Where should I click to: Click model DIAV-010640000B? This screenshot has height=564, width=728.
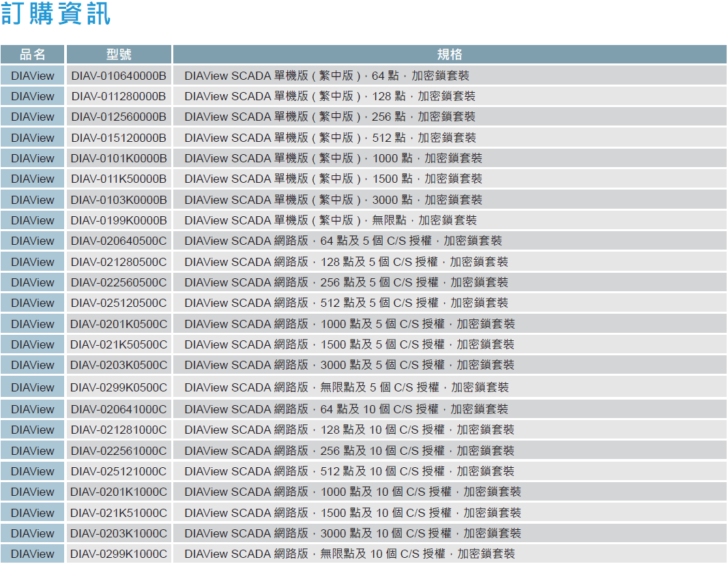119,76
